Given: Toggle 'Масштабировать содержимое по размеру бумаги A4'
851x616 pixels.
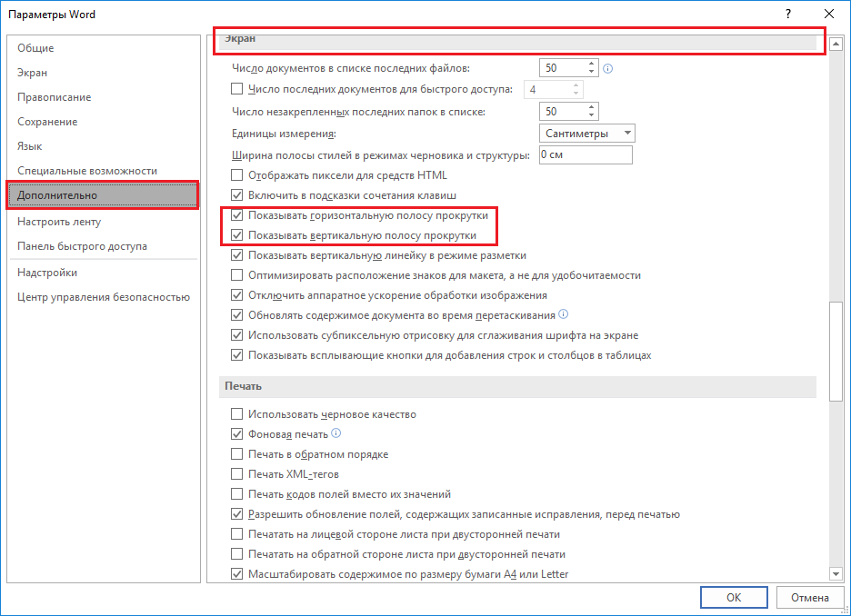Looking at the screenshot, I should coord(236,573).
